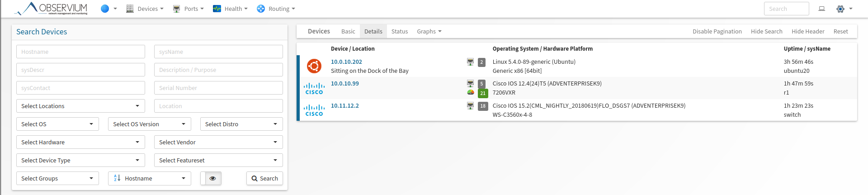Expand the Select OS dropdown

pos(57,124)
